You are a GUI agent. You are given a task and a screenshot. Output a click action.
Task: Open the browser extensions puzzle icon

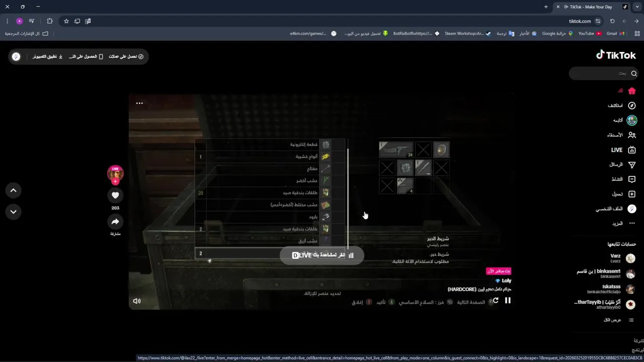click(49, 21)
